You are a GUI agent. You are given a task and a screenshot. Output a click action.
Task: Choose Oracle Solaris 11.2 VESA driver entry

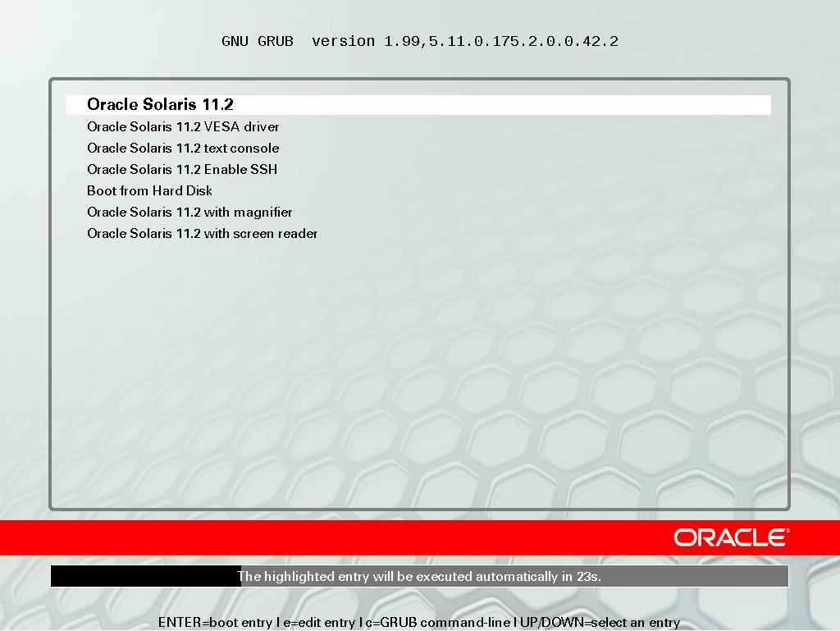pos(183,127)
